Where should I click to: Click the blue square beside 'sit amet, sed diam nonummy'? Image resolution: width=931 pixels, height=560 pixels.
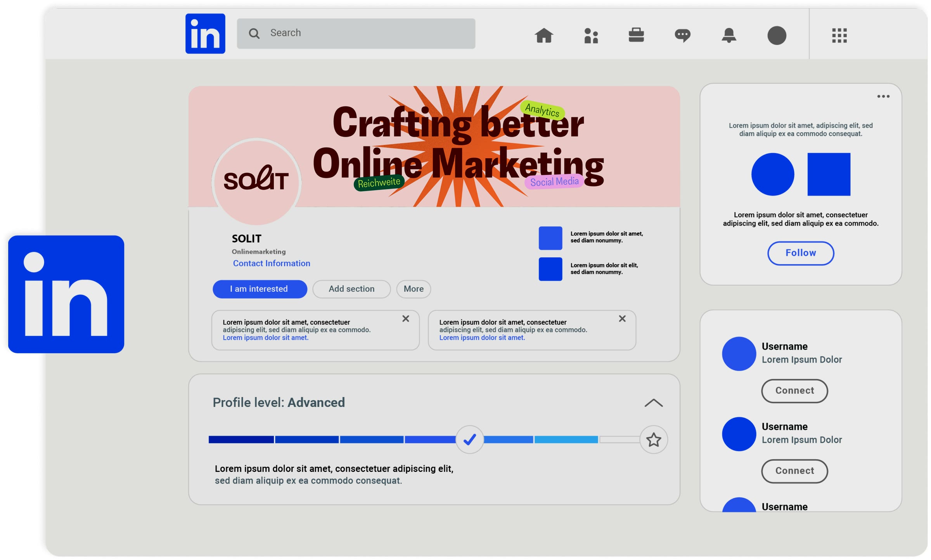550,238
